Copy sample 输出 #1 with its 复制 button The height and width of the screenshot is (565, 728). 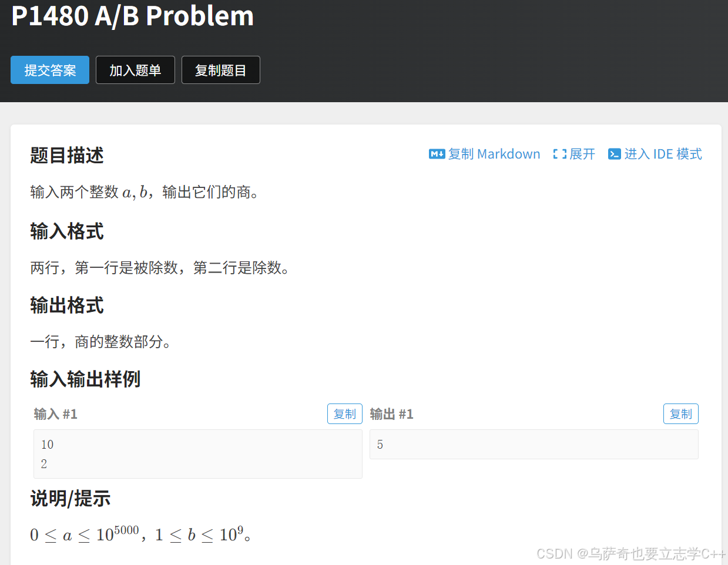(x=681, y=414)
